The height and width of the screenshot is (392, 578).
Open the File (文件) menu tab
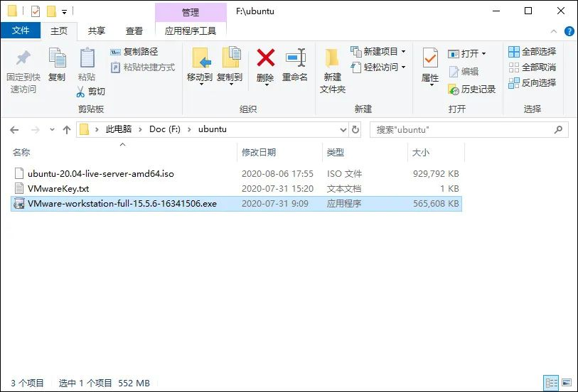(x=21, y=31)
